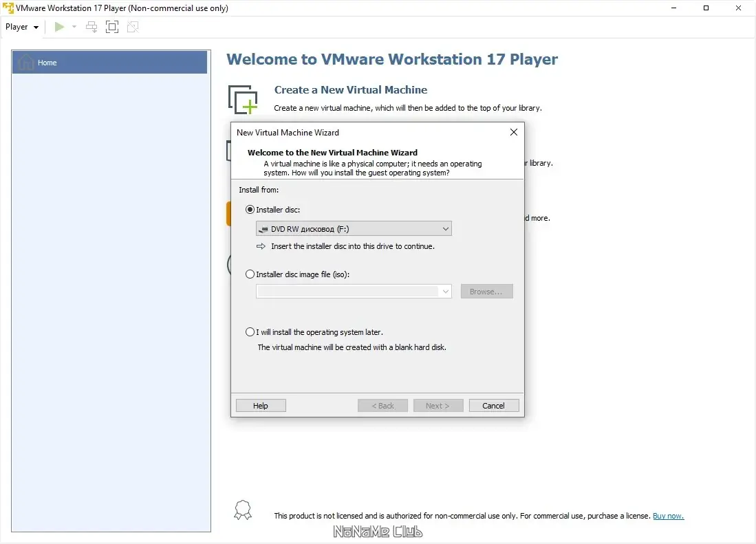Viewport: 756px width, 544px height.
Task: Click the < Back button
Action: click(x=383, y=406)
